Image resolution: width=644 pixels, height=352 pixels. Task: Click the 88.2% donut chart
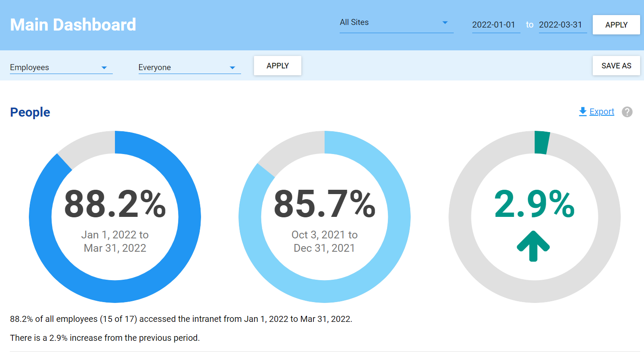coord(115,217)
